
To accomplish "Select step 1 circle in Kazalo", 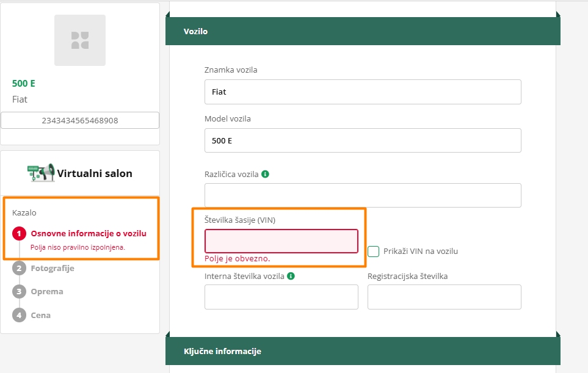I will [x=20, y=233].
